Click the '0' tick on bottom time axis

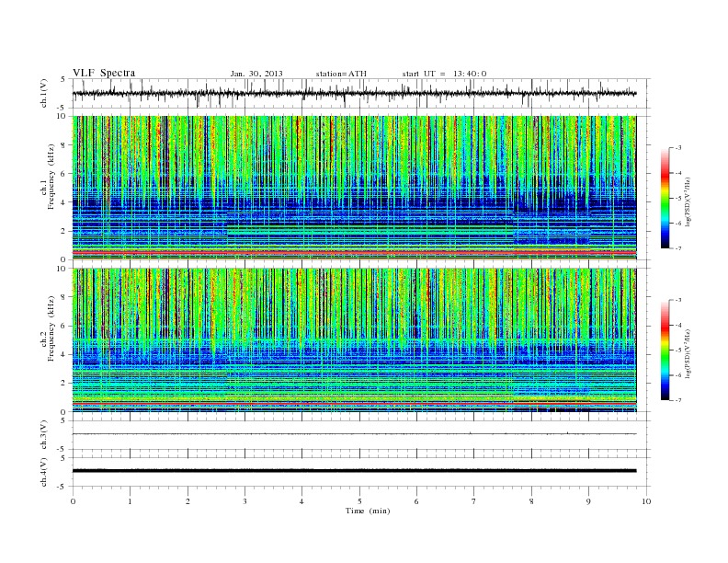click(73, 501)
